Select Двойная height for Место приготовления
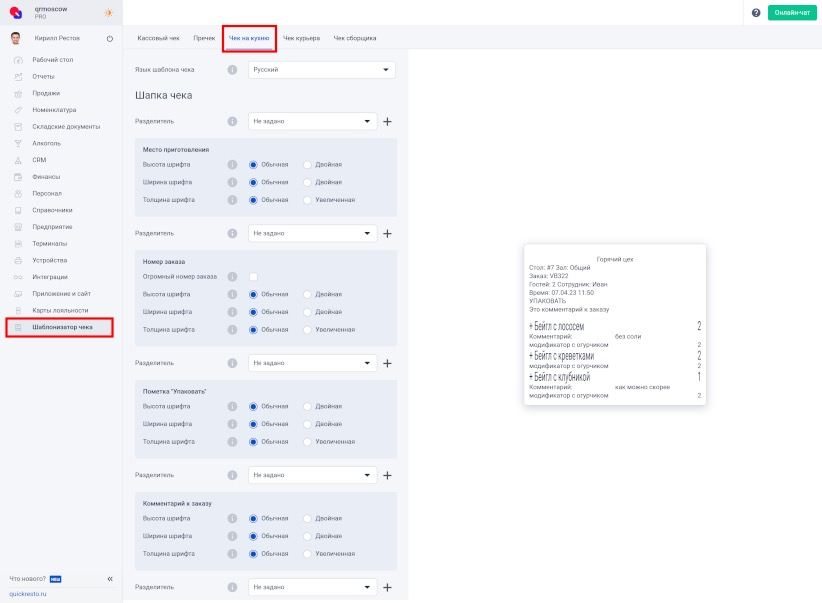The width and height of the screenshot is (822, 603). 308,165
